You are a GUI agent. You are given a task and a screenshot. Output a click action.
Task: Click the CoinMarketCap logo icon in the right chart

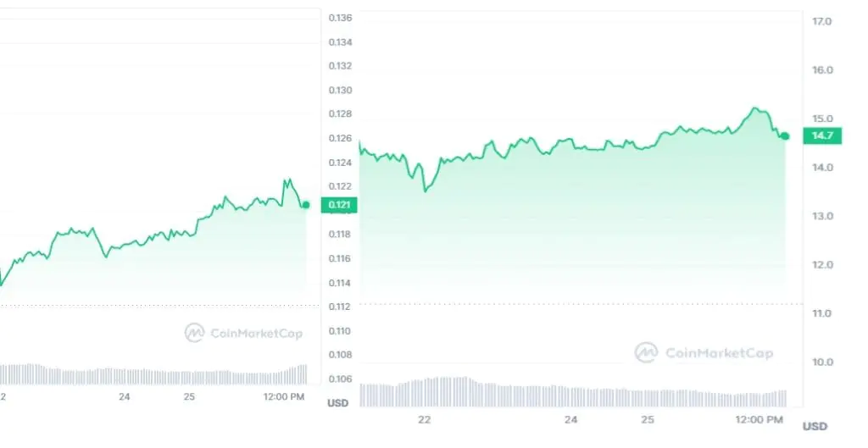tap(646, 352)
